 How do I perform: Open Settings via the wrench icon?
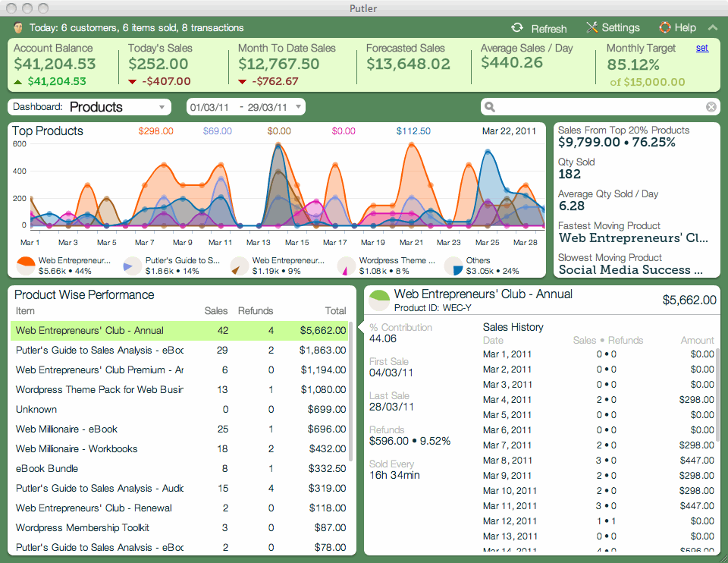591,27
